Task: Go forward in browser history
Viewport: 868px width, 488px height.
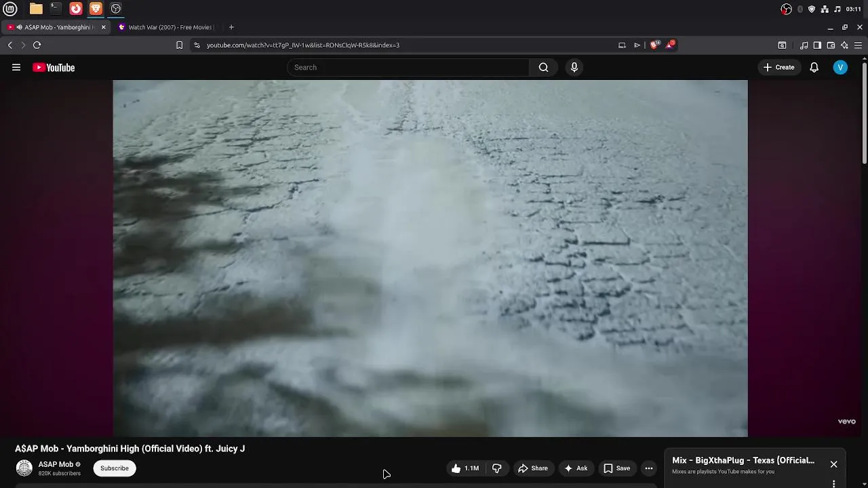Action: 23,45
